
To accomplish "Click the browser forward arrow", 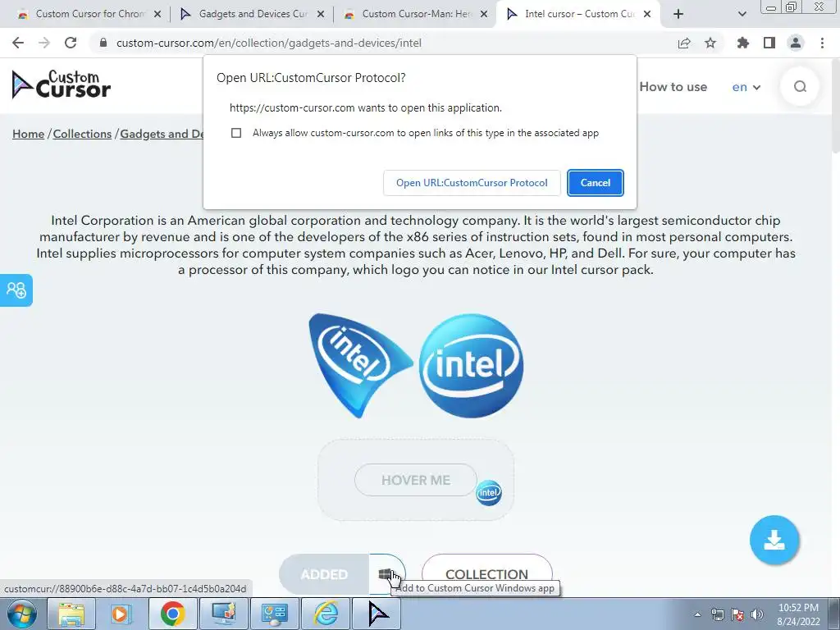I will (44, 43).
